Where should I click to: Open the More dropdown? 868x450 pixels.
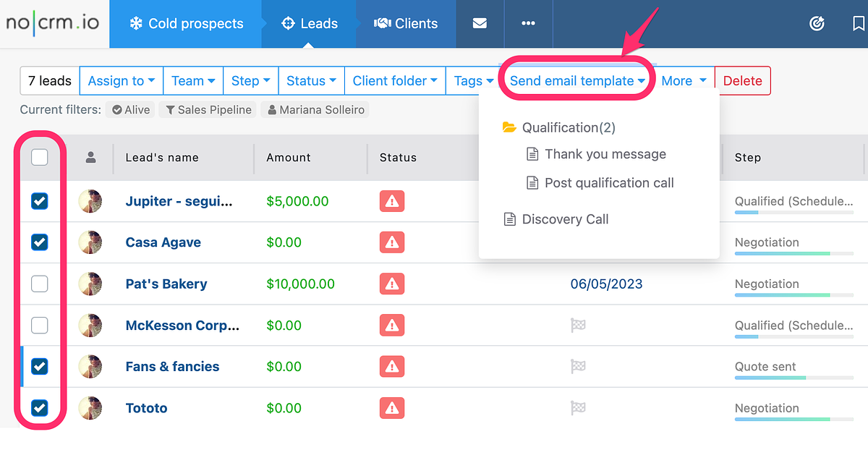684,81
